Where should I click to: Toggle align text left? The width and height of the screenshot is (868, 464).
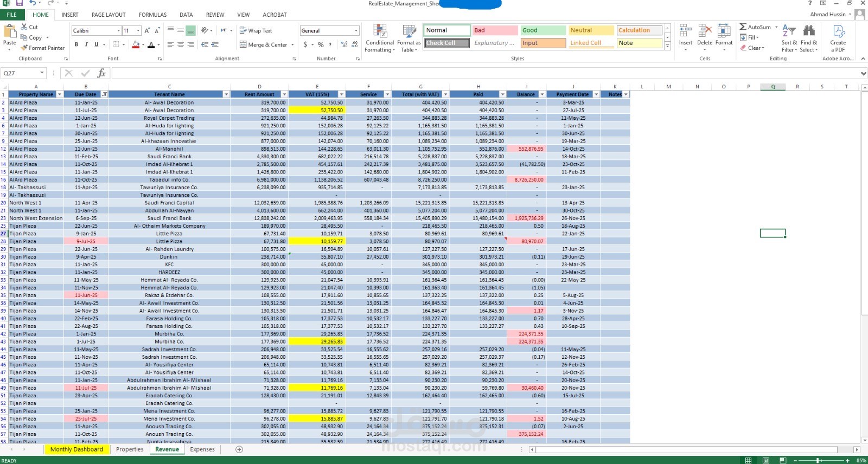(x=171, y=44)
